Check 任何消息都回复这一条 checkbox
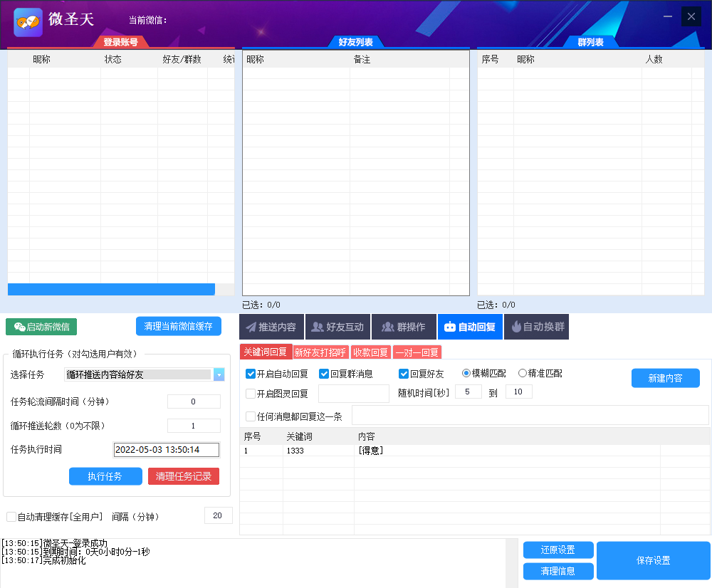Viewport: 712px width, 588px height. (250, 416)
